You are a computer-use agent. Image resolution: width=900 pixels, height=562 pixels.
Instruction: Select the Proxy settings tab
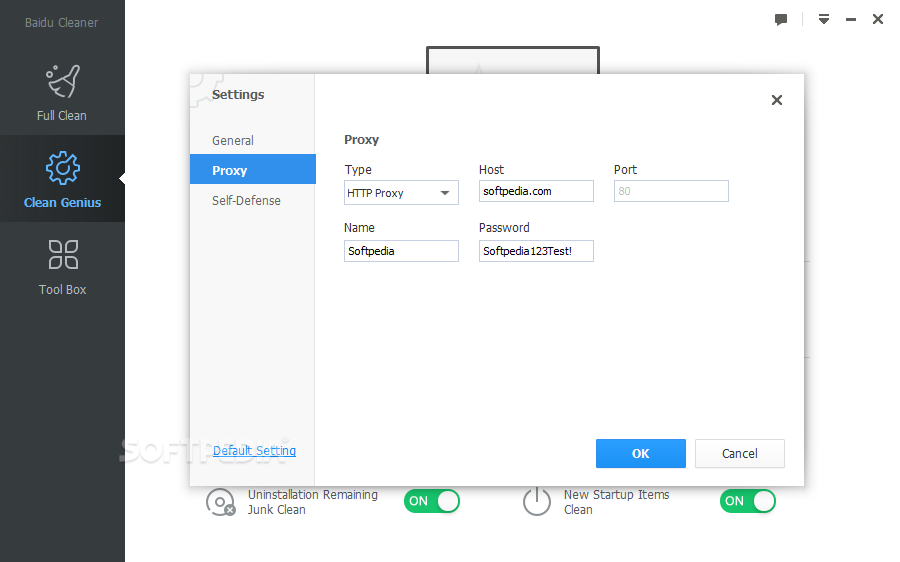coord(253,169)
